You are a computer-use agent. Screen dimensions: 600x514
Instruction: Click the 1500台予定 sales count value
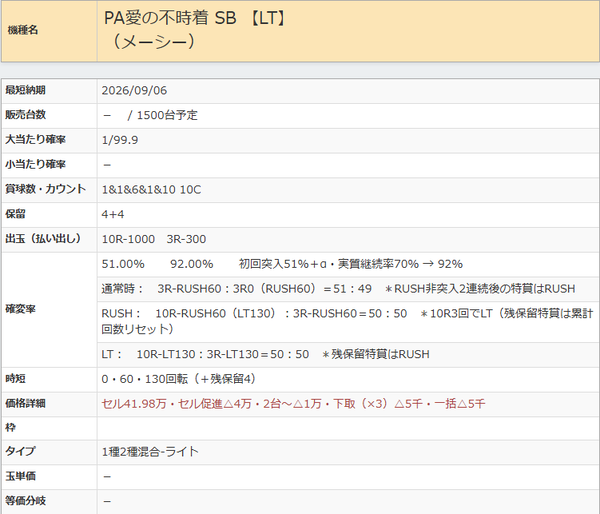tap(167, 115)
